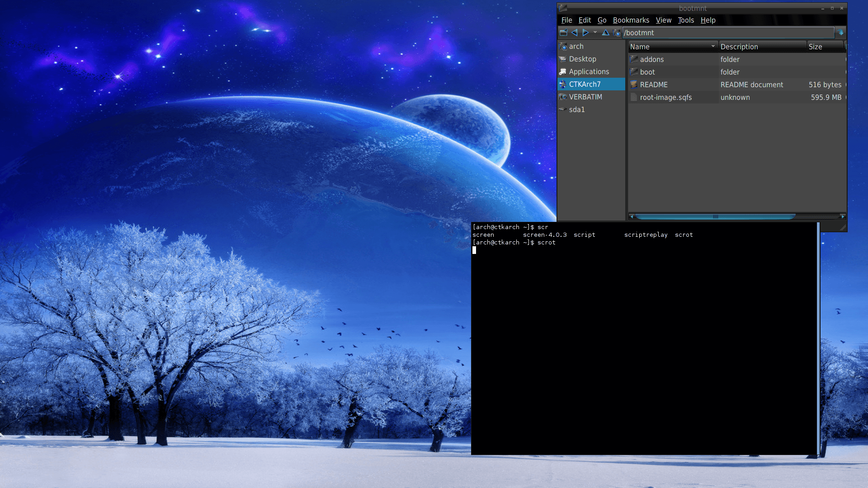Screen dimensions: 868x488
Task: Select sda1 drive in the sidebar
Action: coord(591,109)
